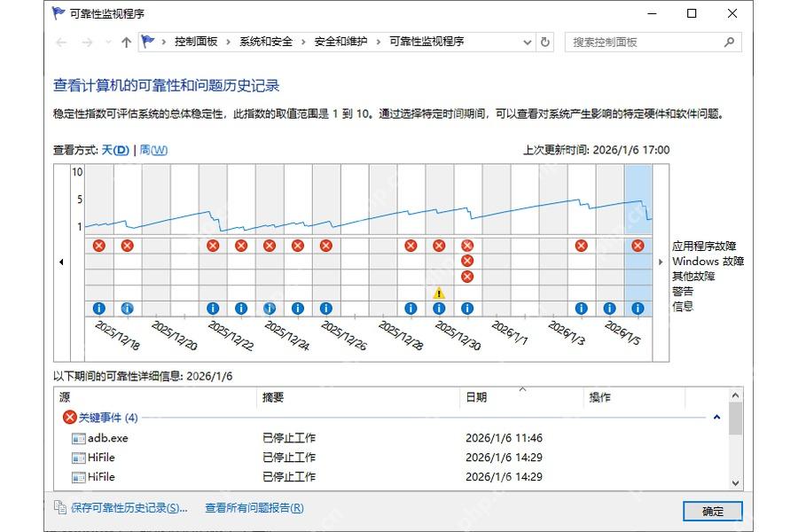Click the details list scrollbar thumb
The width and height of the screenshot is (798, 532).
735,419
